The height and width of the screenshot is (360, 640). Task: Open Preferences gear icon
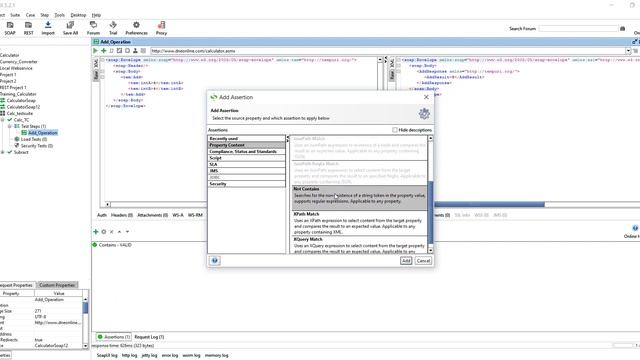pyautogui.click(x=136, y=25)
